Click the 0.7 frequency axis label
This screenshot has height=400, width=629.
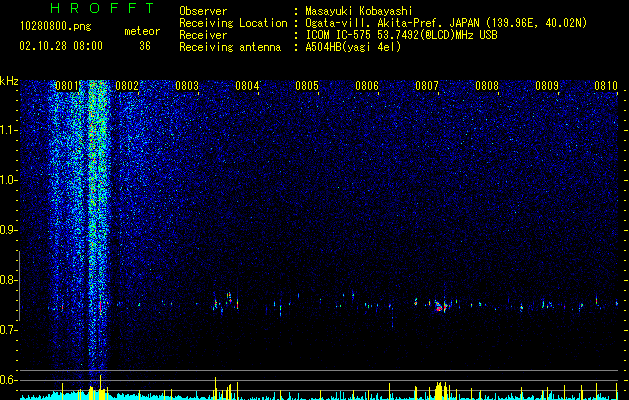(x=8, y=330)
